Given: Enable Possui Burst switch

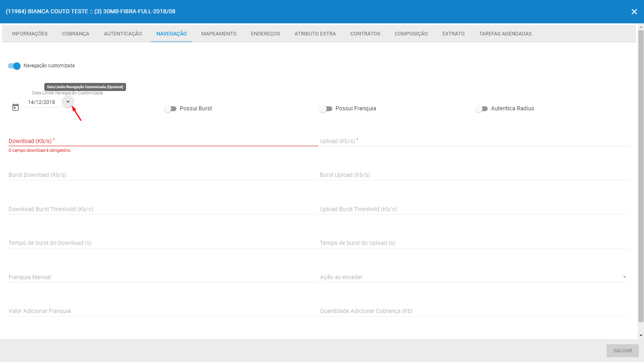Looking at the screenshot, I should 170,109.
